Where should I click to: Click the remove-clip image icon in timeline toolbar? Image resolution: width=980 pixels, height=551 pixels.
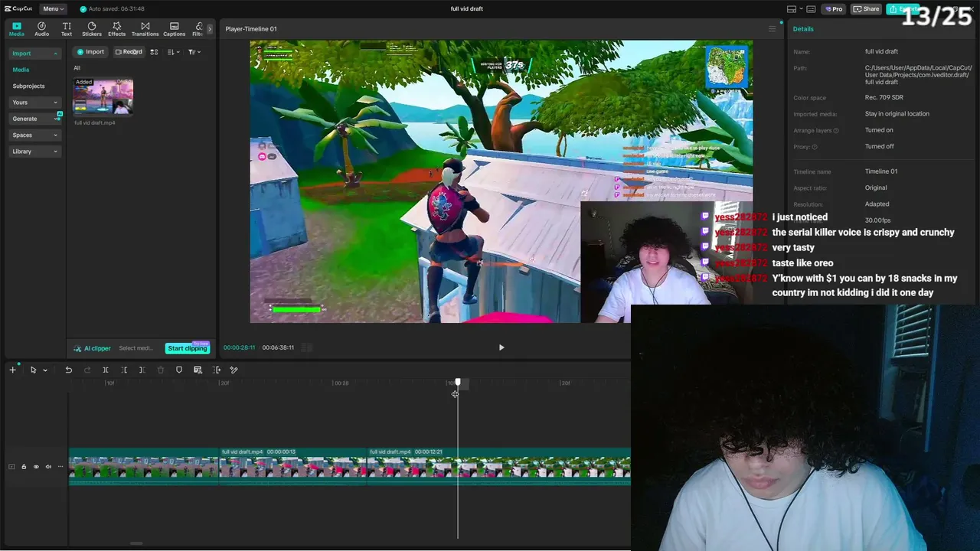198,370
